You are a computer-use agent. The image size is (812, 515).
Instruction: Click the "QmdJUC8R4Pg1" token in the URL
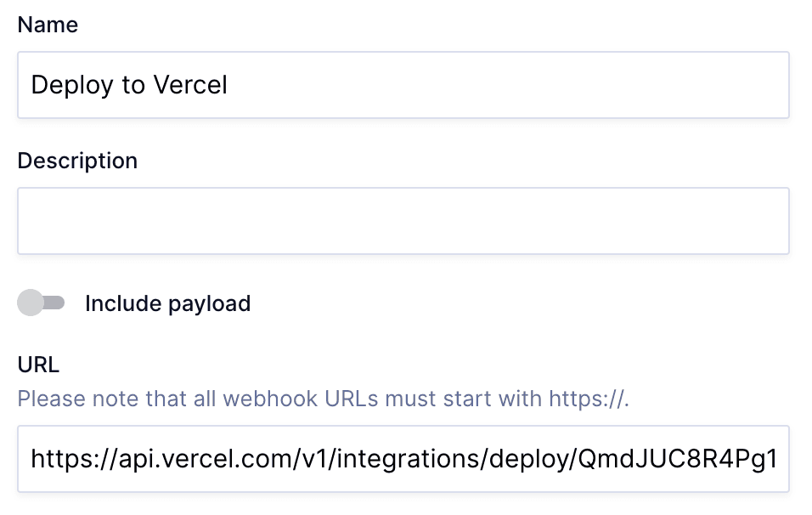(677, 460)
